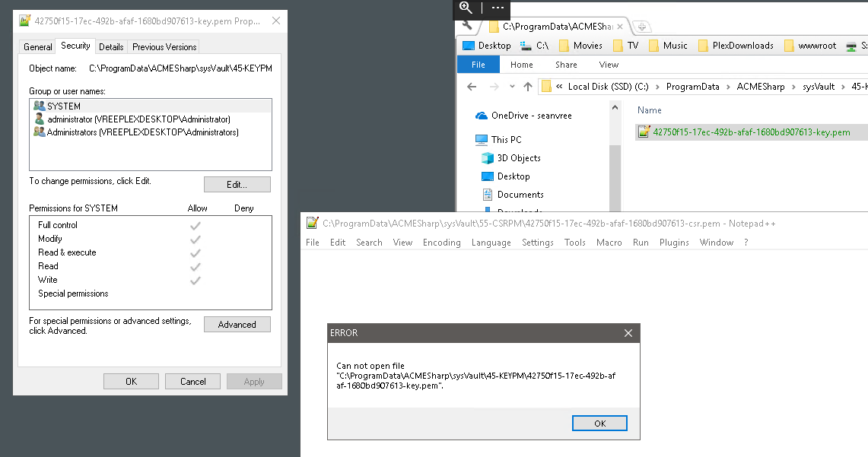Select the SYSTEM user entry
Viewport: 868px width, 457px height.
(150, 106)
